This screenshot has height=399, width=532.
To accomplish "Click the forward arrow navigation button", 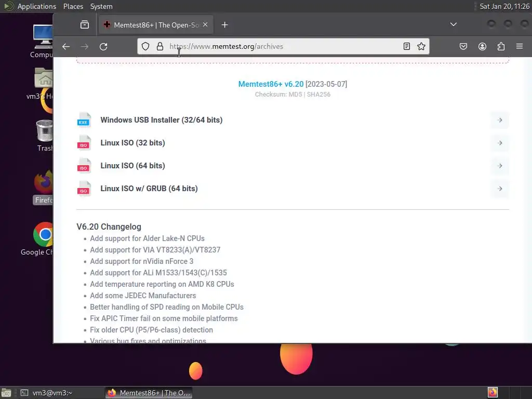I will (x=85, y=46).
